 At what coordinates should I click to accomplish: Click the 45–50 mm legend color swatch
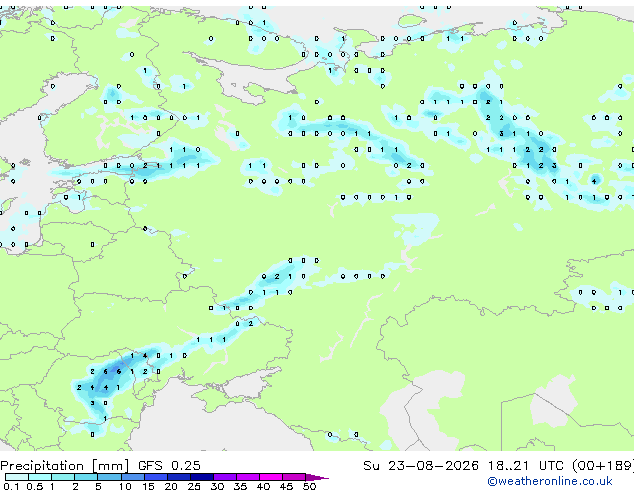(x=294, y=477)
